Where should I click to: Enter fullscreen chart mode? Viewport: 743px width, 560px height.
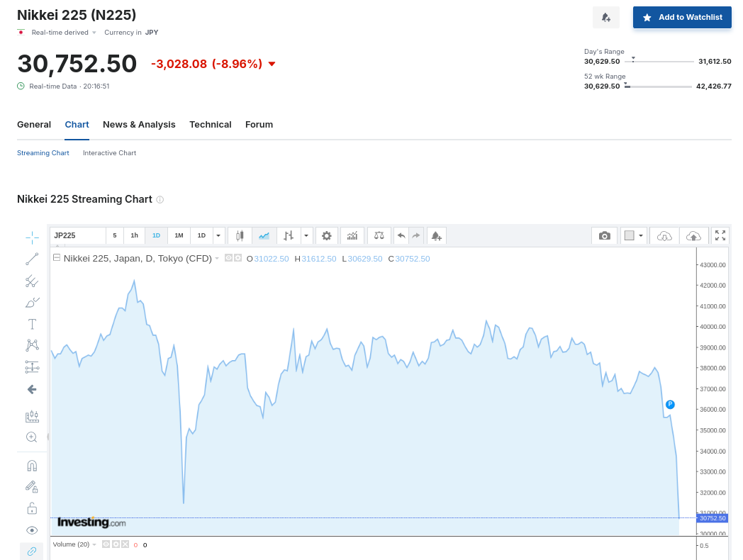point(720,235)
